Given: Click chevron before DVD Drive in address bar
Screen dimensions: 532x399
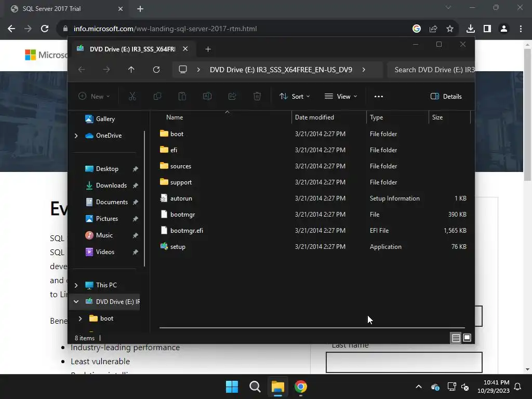Looking at the screenshot, I should point(198,70).
